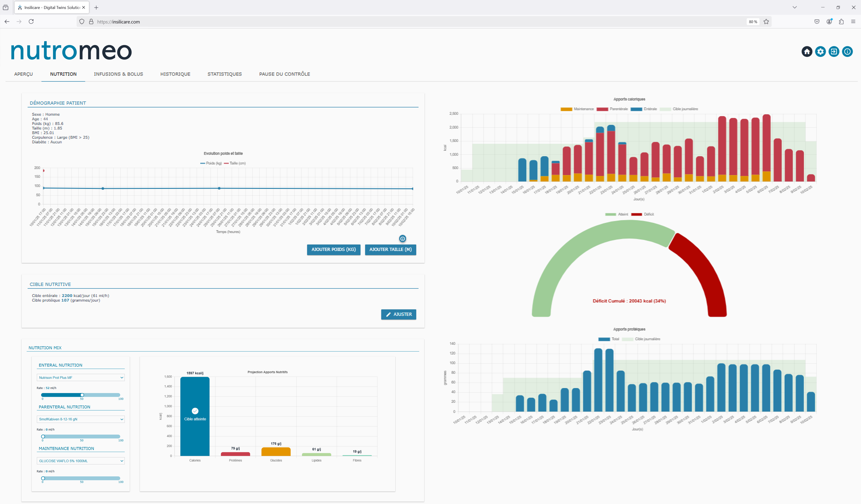The width and height of the screenshot is (861, 504).
Task: Switch to the Aperçu tab
Action: tap(23, 74)
